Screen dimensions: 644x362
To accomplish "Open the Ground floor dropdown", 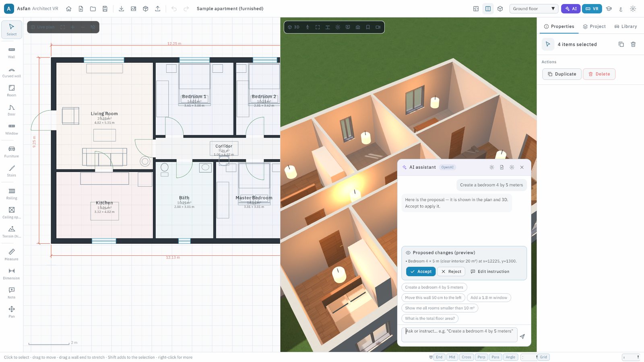I will (x=534, y=8).
